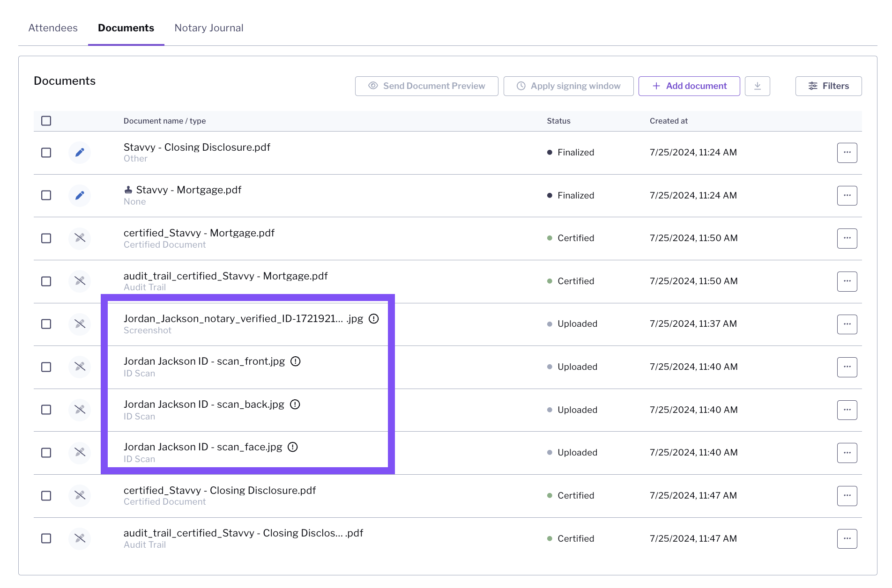Click the edit pencil icon for Stavvy - Closing Disclosure.pdf
This screenshot has width=892, height=588.
point(80,153)
